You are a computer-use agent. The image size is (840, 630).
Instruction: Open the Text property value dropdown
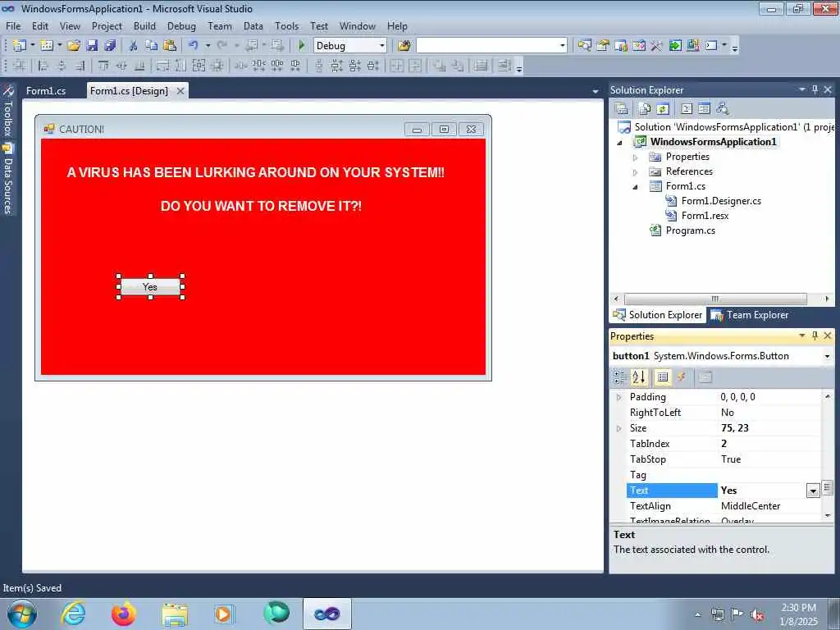pyautogui.click(x=813, y=491)
